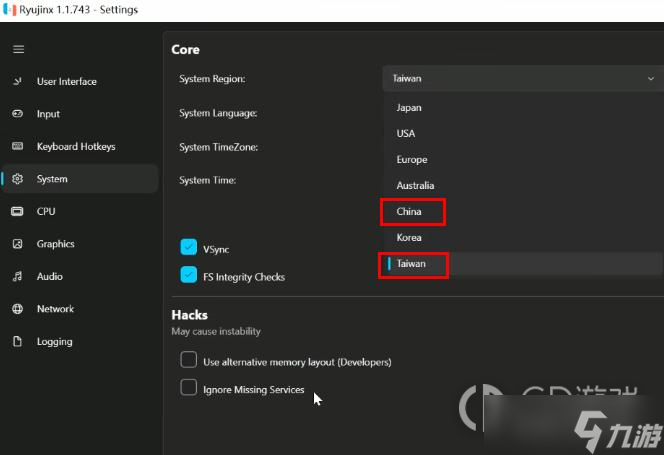Click the System TimeZone label
The image size is (664, 455).
(x=219, y=147)
